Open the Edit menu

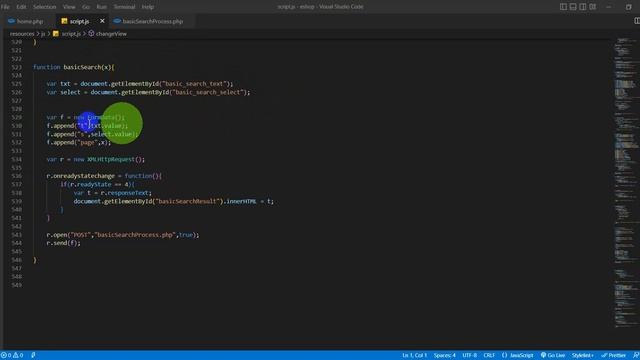pyautogui.click(x=21, y=7)
